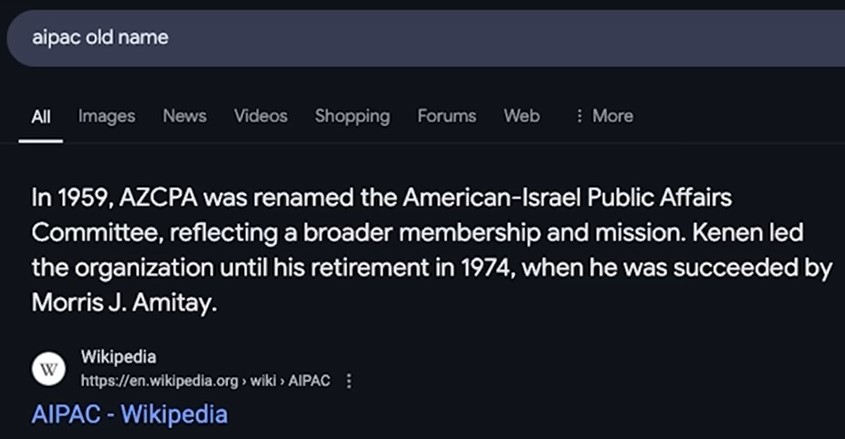
Task: Click the Wikipedia site name above the URL
Action: click(x=118, y=358)
